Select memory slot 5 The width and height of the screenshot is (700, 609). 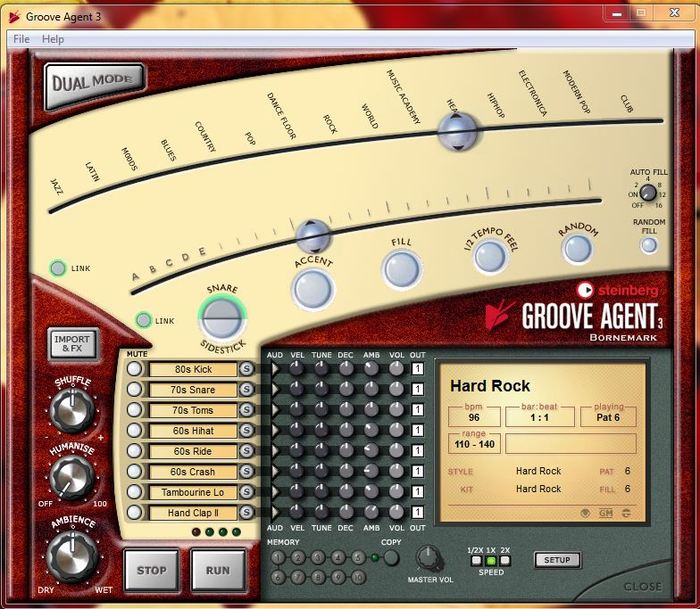[358, 558]
